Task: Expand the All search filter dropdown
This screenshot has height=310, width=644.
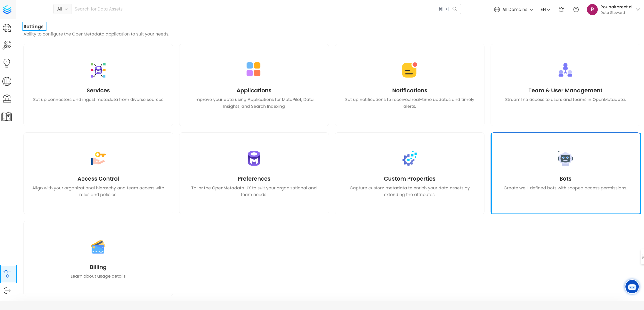Action: [62, 9]
